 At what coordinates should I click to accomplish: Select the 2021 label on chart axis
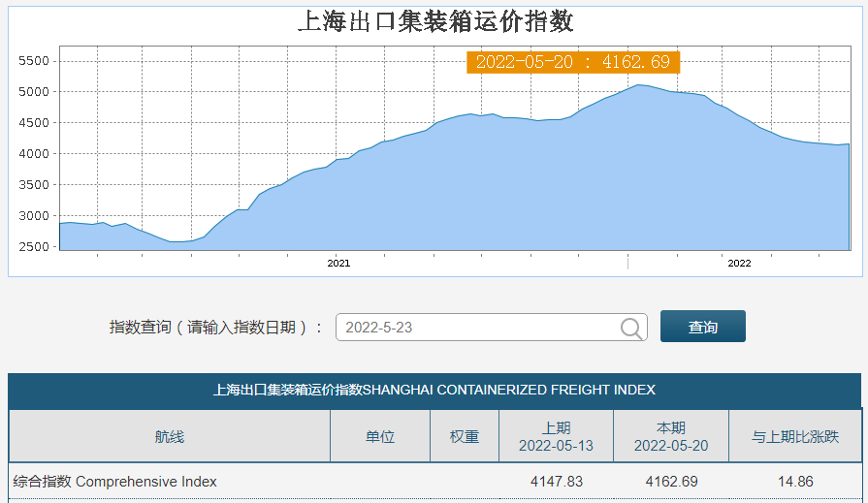point(338,263)
